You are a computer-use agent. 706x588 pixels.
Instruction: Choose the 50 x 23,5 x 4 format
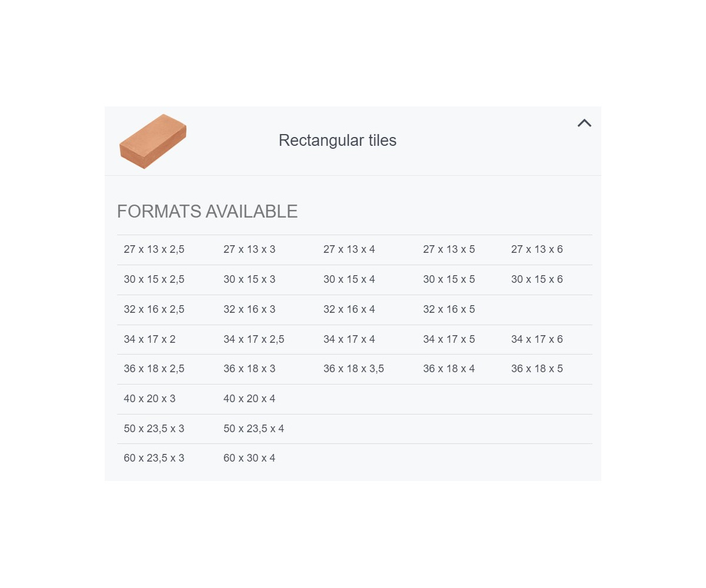point(254,429)
